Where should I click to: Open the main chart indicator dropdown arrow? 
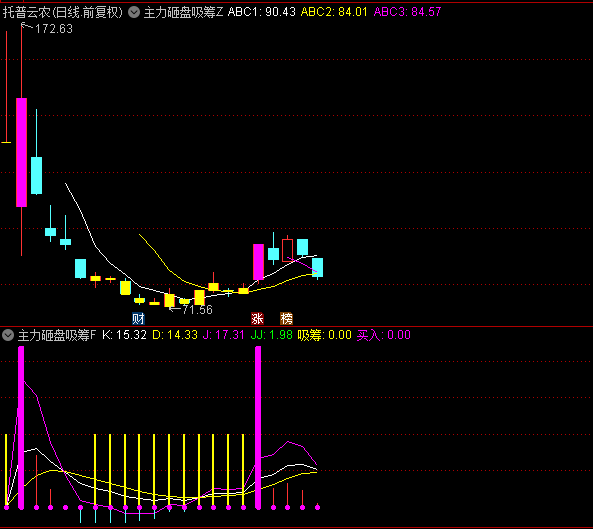pyautogui.click(x=134, y=12)
